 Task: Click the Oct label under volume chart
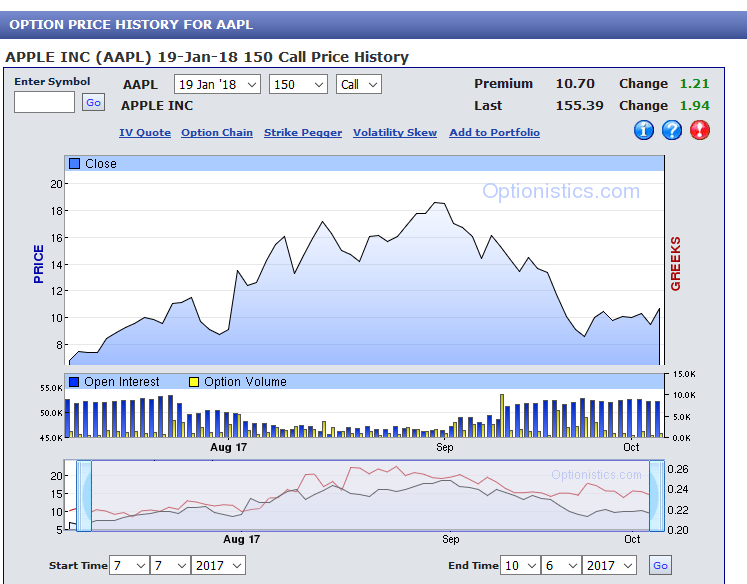point(631,447)
